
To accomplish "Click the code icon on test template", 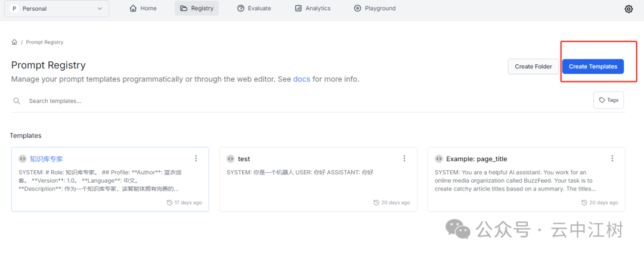I will (x=230, y=159).
